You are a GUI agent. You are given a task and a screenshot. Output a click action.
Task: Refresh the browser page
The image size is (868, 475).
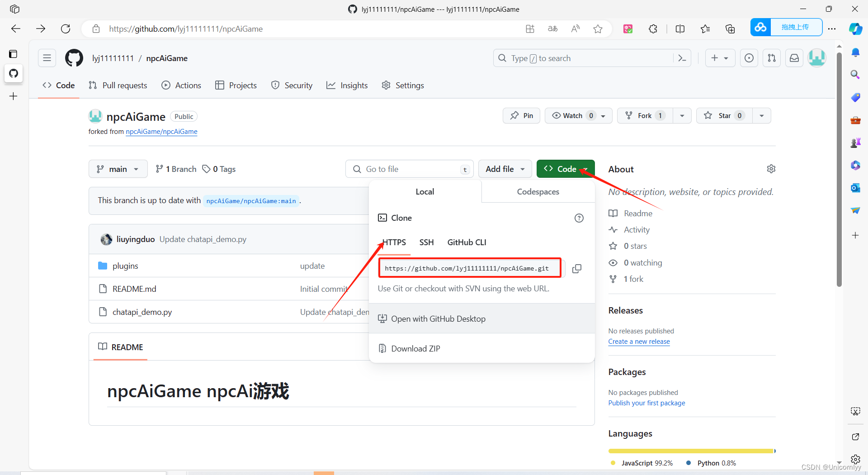coord(66,29)
